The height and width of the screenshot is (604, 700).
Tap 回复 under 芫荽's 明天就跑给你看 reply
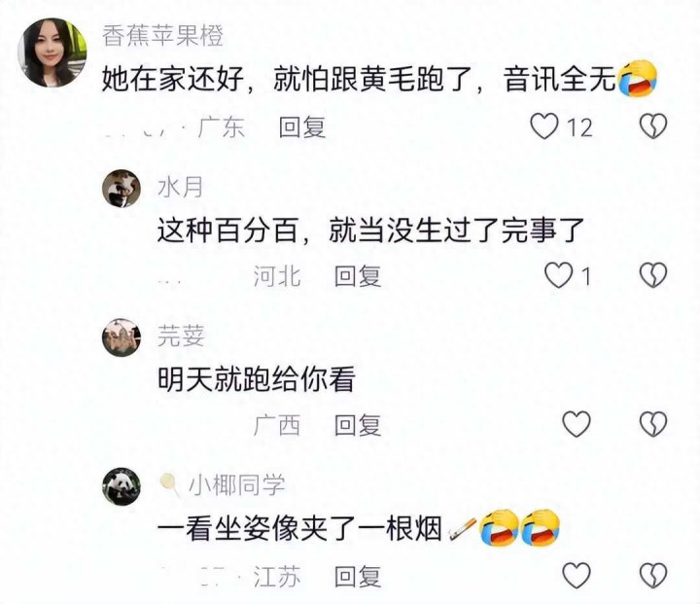coord(358,424)
